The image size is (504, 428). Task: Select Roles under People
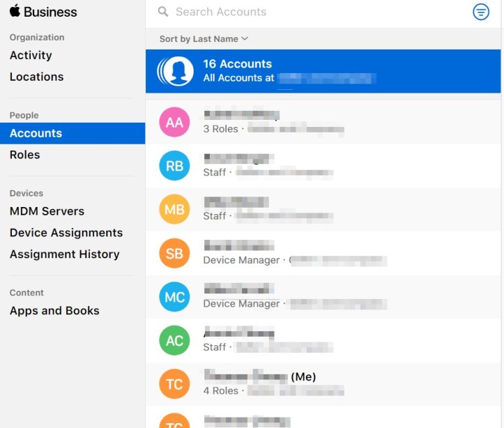coord(24,155)
